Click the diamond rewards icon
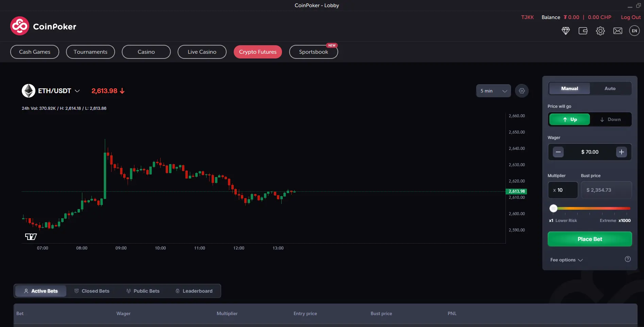Viewport: 644px width, 327px height. point(566,31)
